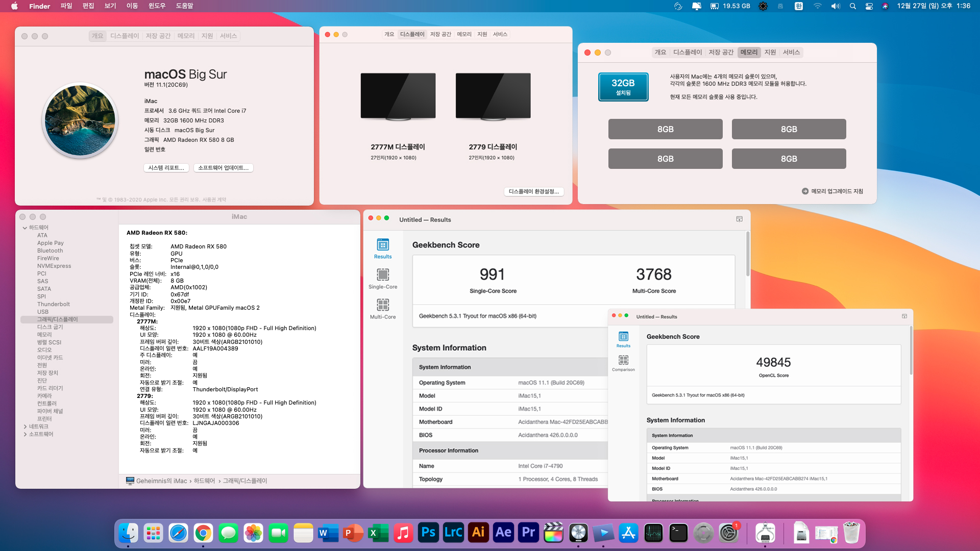Open the 메모리 업그레이드 지침 link

[832, 191]
